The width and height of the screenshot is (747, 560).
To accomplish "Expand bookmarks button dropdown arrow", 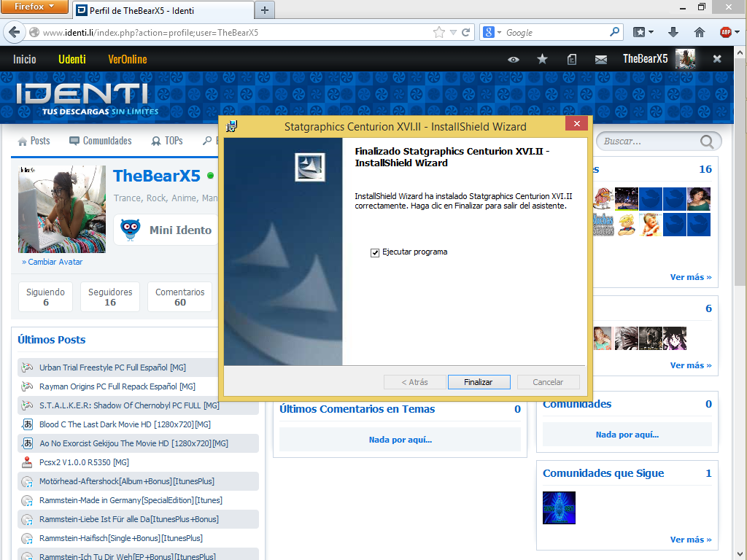I will click(x=651, y=32).
